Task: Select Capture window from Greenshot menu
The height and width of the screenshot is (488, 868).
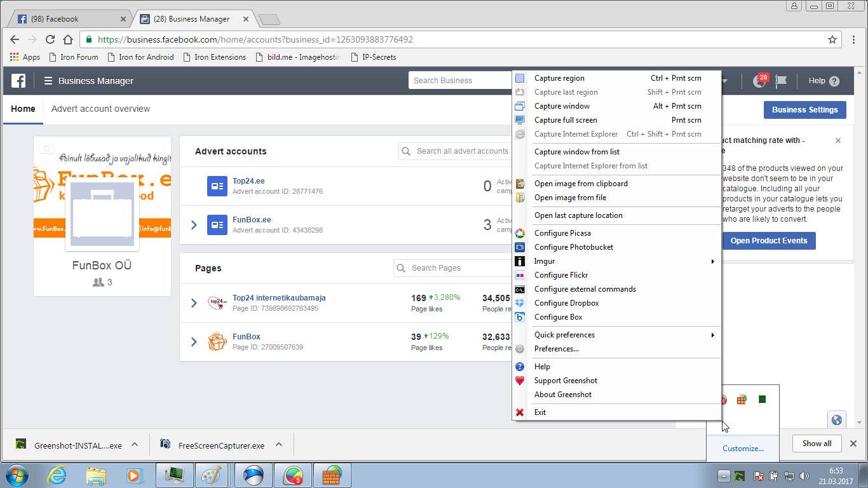Action: [x=616, y=106]
